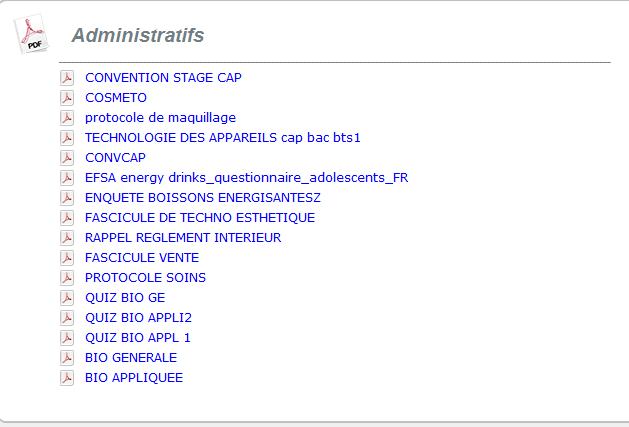Open the QUIZ BIO APPL 1 file
The image size is (629, 427).
tap(137, 338)
